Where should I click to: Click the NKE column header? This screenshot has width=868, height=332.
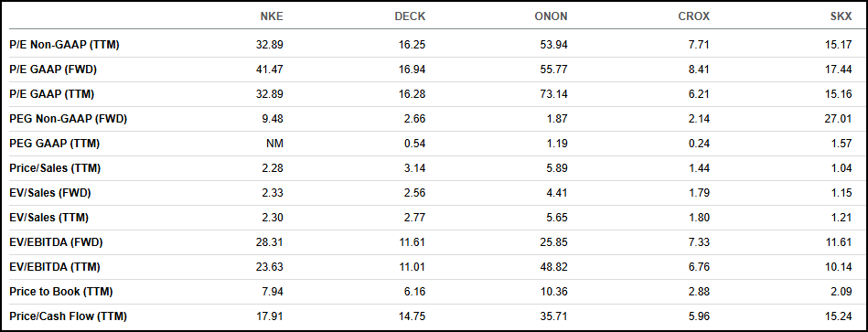click(x=272, y=16)
